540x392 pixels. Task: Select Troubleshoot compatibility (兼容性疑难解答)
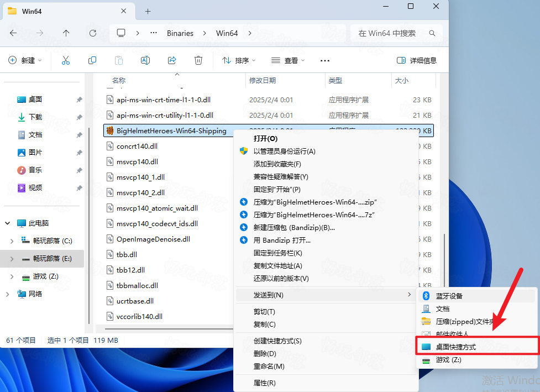pyautogui.click(x=326, y=177)
